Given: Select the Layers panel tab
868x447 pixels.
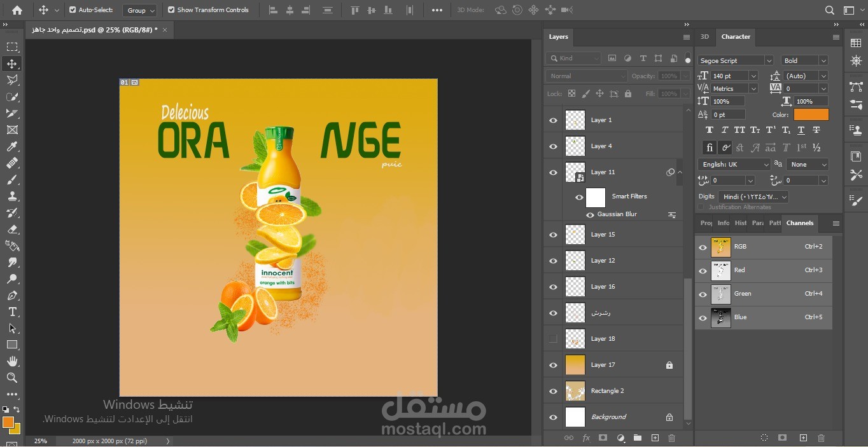Looking at the screenshot, I should pos(558,37).
